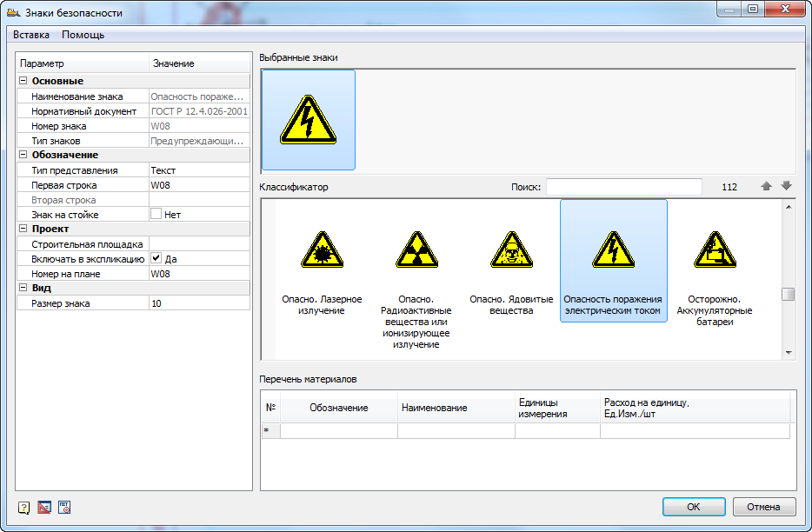
Task: Click classifier scrollbar down arrow
Action: 789,353
